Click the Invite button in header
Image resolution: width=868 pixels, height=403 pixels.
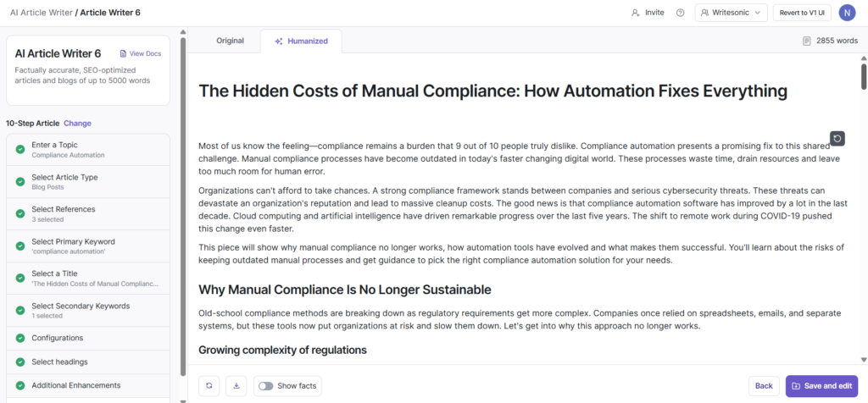[x=648, y=13]
